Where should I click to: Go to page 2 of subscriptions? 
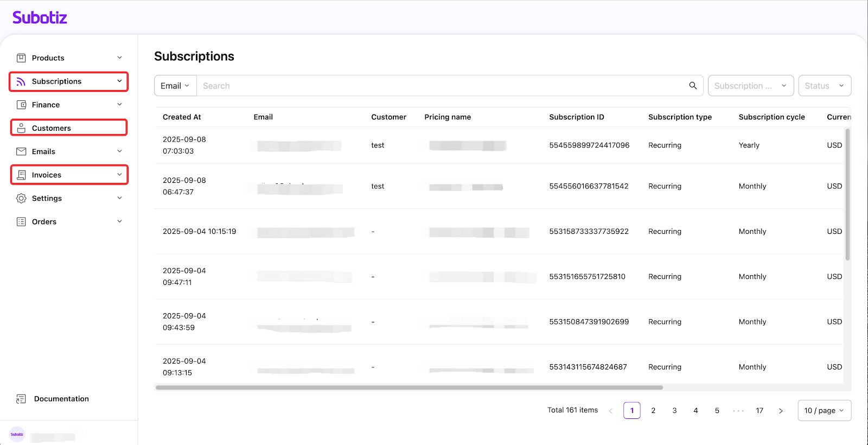pos(653,410)
